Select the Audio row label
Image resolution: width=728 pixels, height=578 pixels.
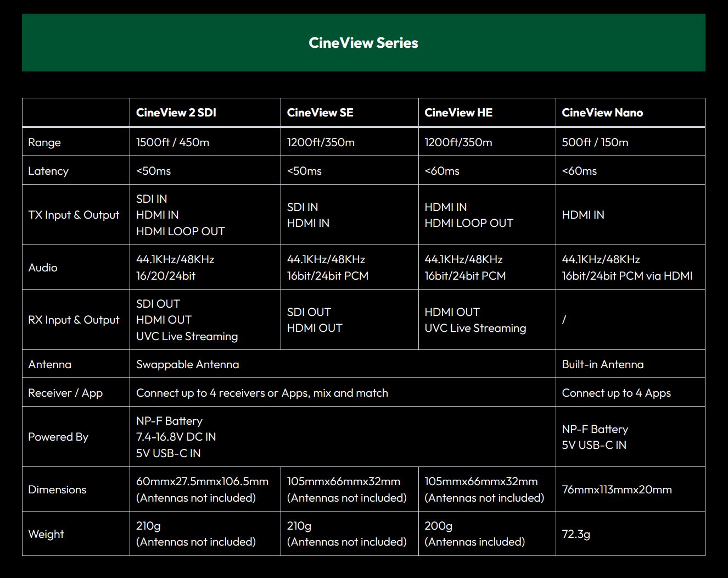pos(43,268)
